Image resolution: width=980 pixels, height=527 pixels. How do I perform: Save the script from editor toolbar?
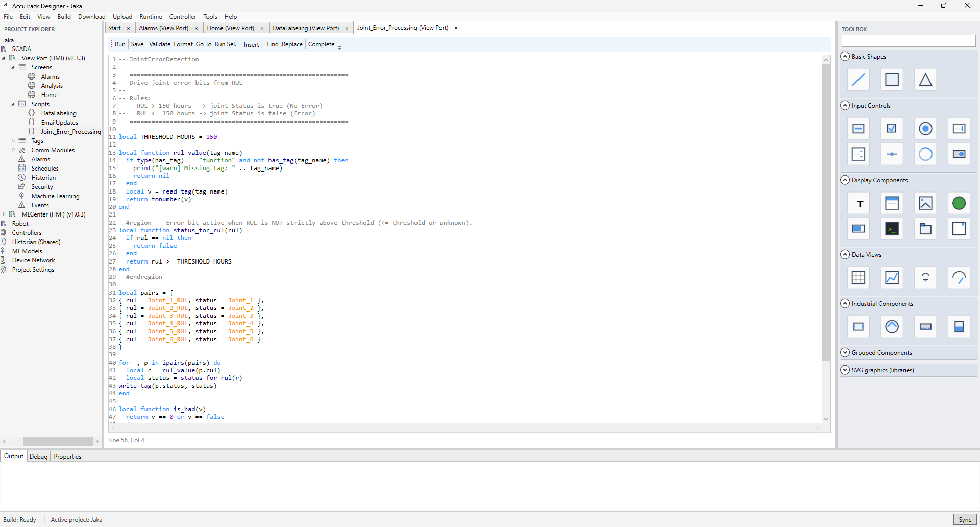point(137,44)
